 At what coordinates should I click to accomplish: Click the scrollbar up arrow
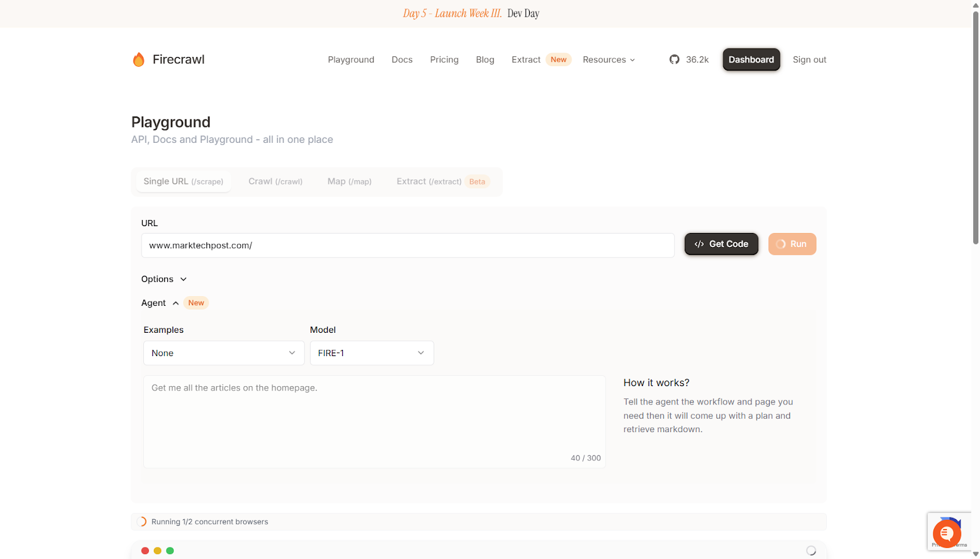tap(976, 5)
